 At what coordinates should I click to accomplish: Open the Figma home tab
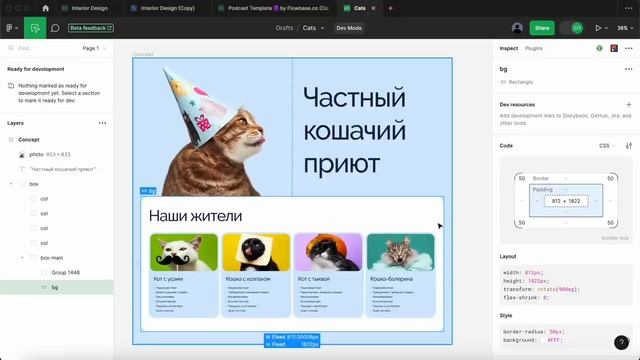pos(45,8)
